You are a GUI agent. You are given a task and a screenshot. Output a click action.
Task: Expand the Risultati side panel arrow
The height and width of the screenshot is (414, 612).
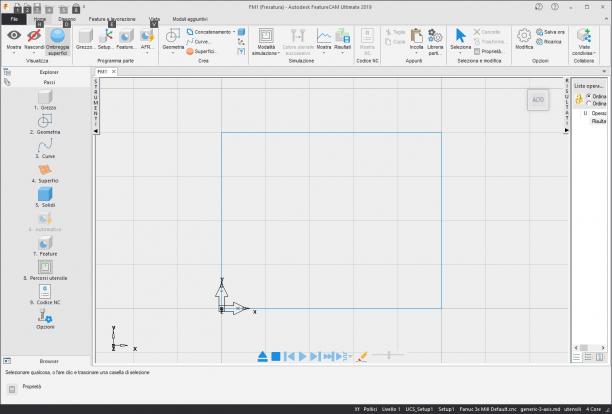coord(566,131)
